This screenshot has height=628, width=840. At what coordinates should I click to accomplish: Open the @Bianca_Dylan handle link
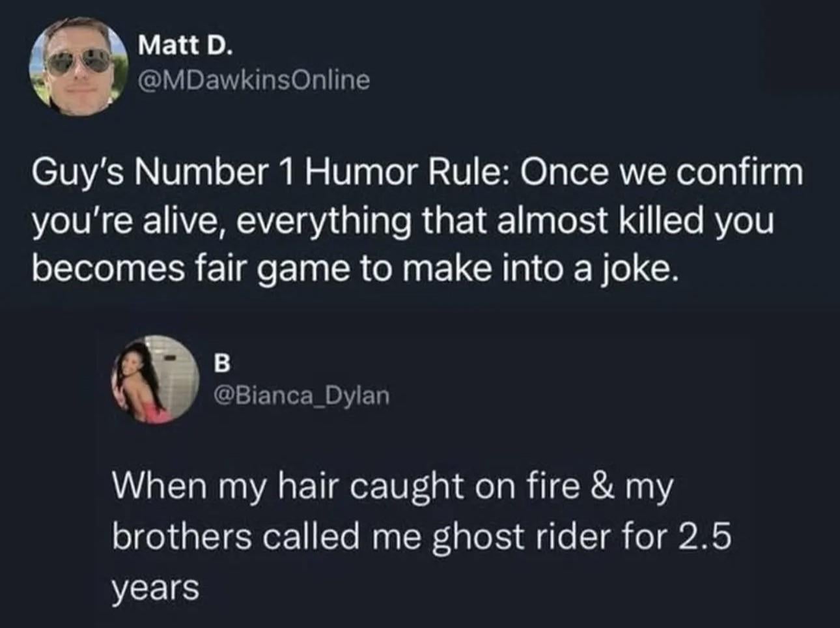click(302, 395)
